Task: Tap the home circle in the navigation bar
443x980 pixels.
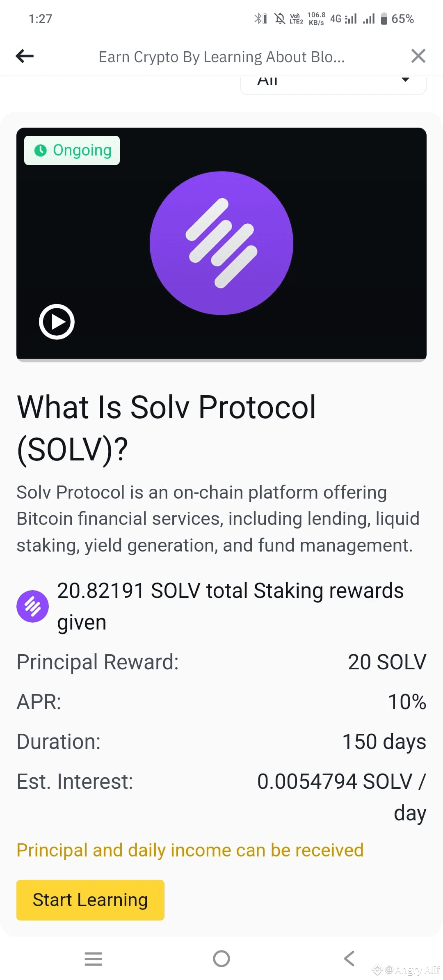Action: click(x=221, y=959)
